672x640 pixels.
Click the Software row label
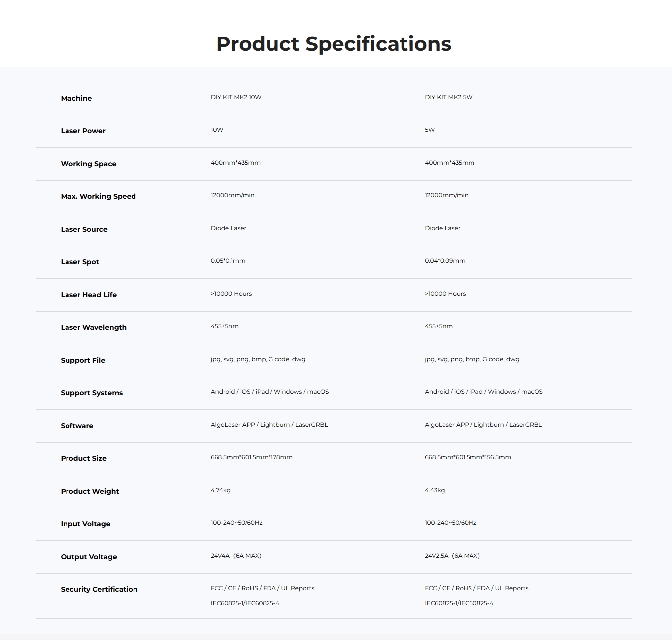(77, 426)
